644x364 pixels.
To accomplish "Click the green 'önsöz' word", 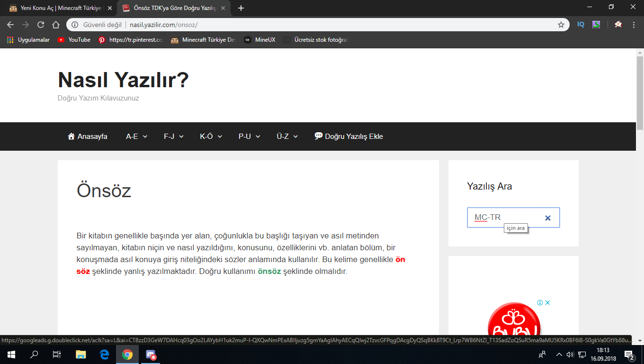I will coord(269,272).
